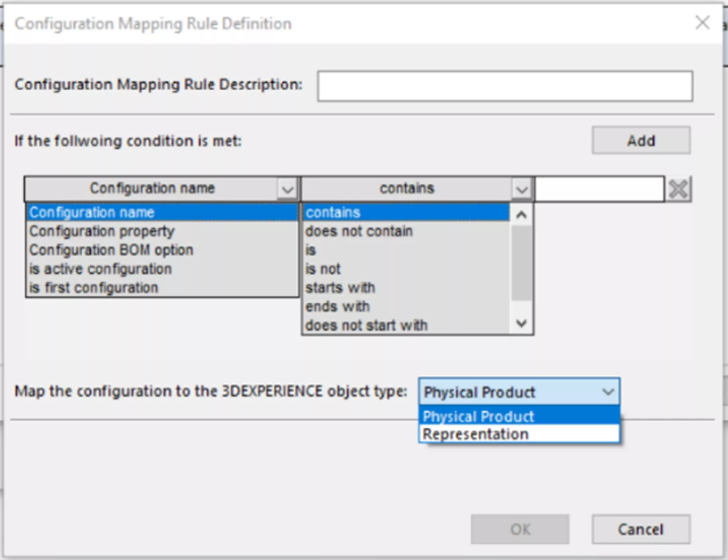Pick contains in the operator list

407,212
